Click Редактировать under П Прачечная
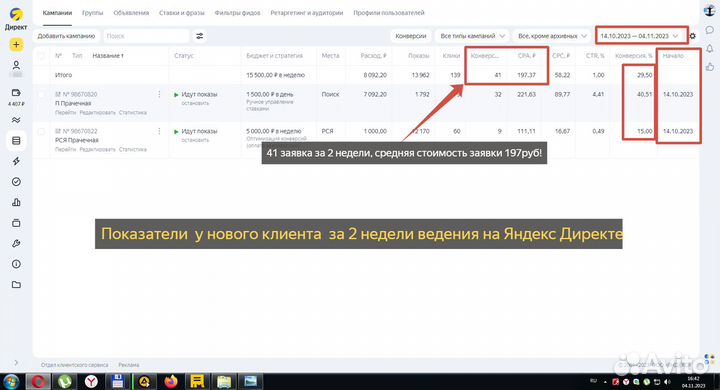This screenshot has width=720, height=390. tap(97, 112)
